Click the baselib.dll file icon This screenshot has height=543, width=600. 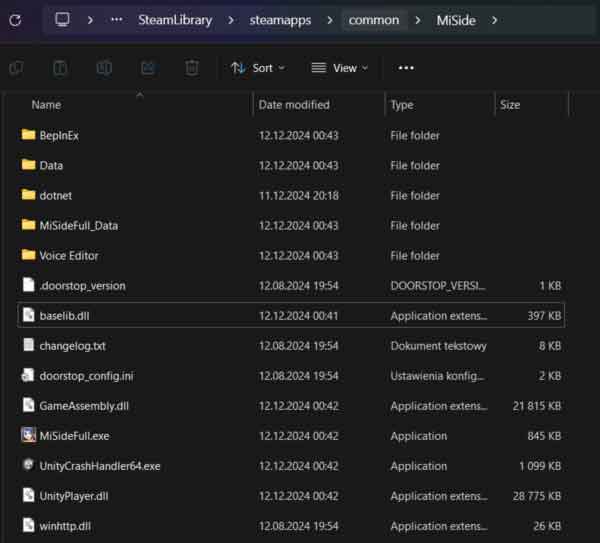click(x=28, y=315)
